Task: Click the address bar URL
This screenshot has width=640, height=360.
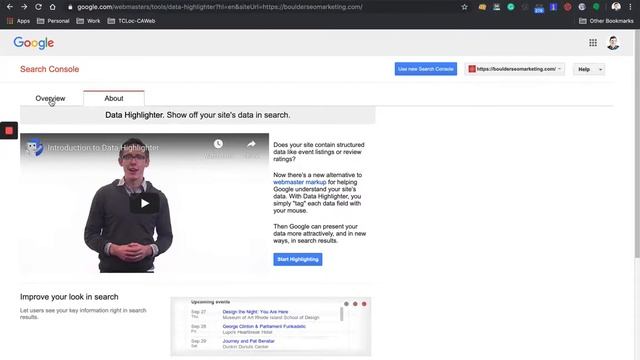Action: pos(220,7)
